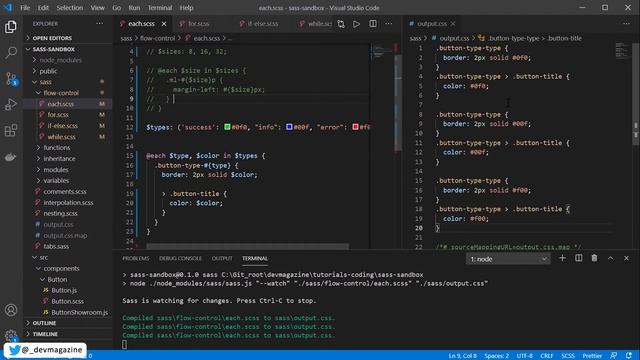This screenshot has height=360, width=640.
Task: Click Prettier in status bar
Action: coord(592,356)
